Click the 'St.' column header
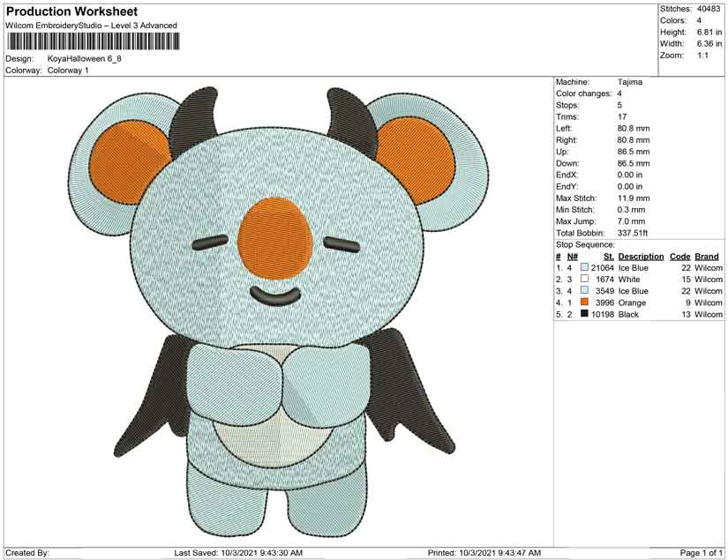728x560 pixels. point(609,257)
